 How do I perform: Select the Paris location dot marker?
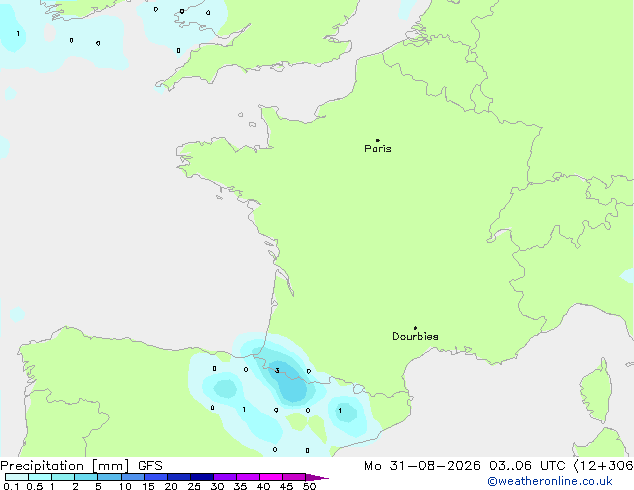(x=378, y=140)
